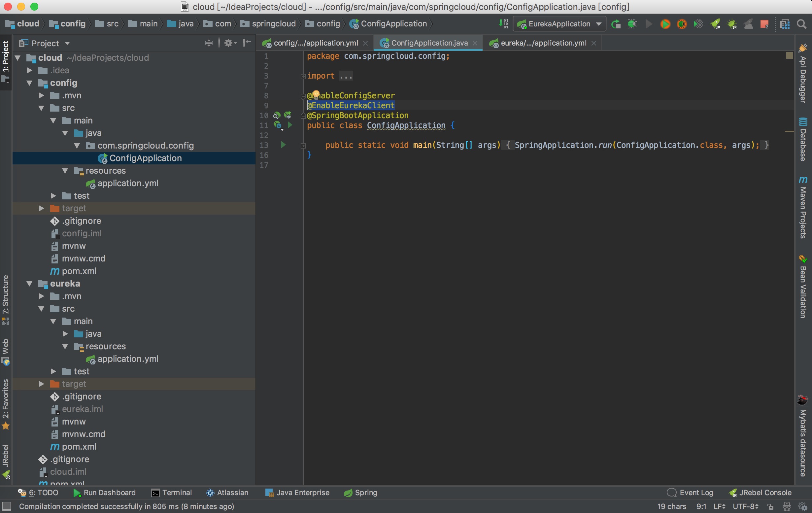812x513 pixels.
Task: Expand the config target folder
Action: 42,208
